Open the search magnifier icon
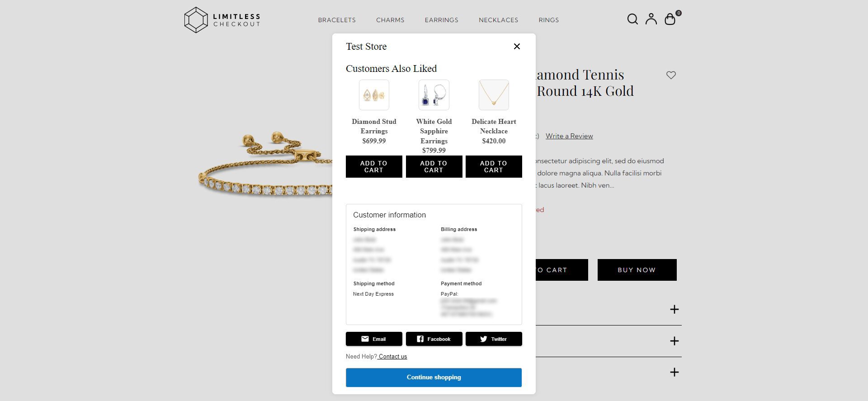The image size is (868, 401). (632, 19)
